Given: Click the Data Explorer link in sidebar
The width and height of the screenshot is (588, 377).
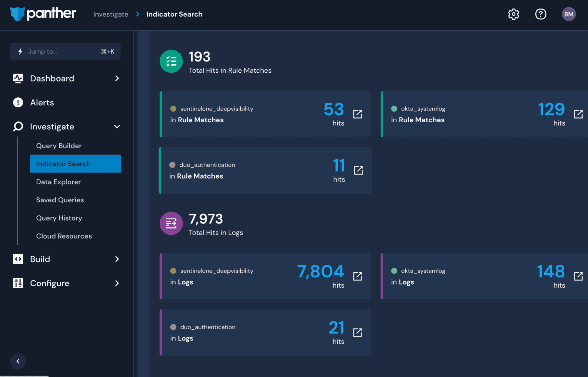Looking at the screenshot, I should [58, 181].
